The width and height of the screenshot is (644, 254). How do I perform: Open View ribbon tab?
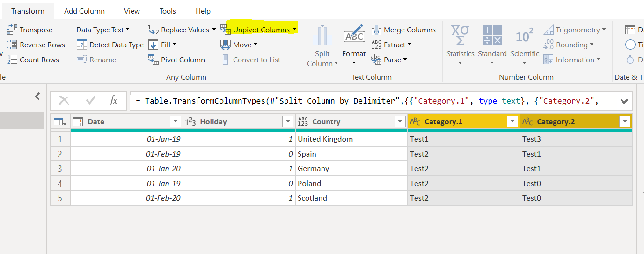pyautogui.click(x=132, y=11)
